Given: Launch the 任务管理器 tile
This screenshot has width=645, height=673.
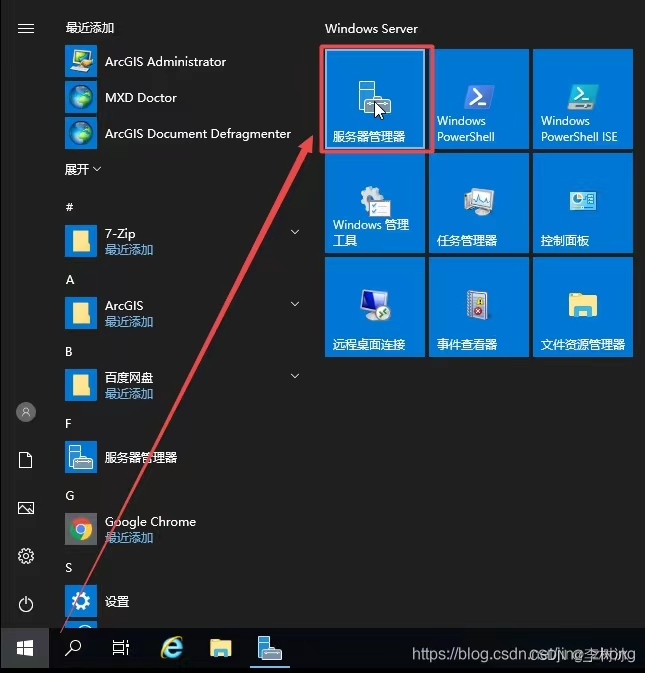Looking at the screenshot, I should [479, 203].
